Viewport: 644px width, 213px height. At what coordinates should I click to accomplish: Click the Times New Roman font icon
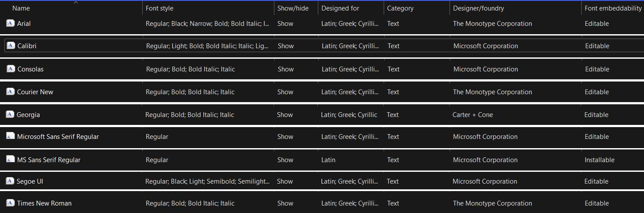(11, 203)
